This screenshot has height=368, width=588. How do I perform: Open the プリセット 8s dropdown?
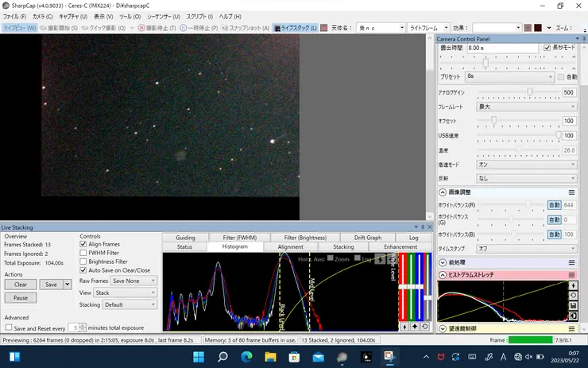tap(509, 76)
